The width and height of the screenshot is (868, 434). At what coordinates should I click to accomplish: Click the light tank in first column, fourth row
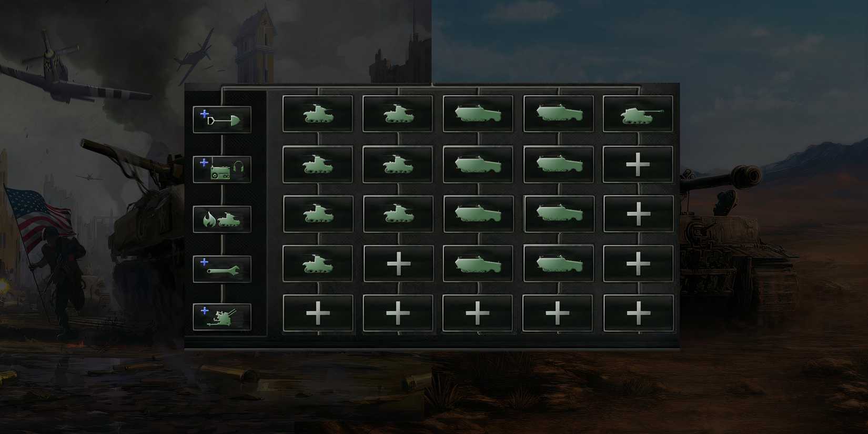pyautogui.click(x=318, y=264)
